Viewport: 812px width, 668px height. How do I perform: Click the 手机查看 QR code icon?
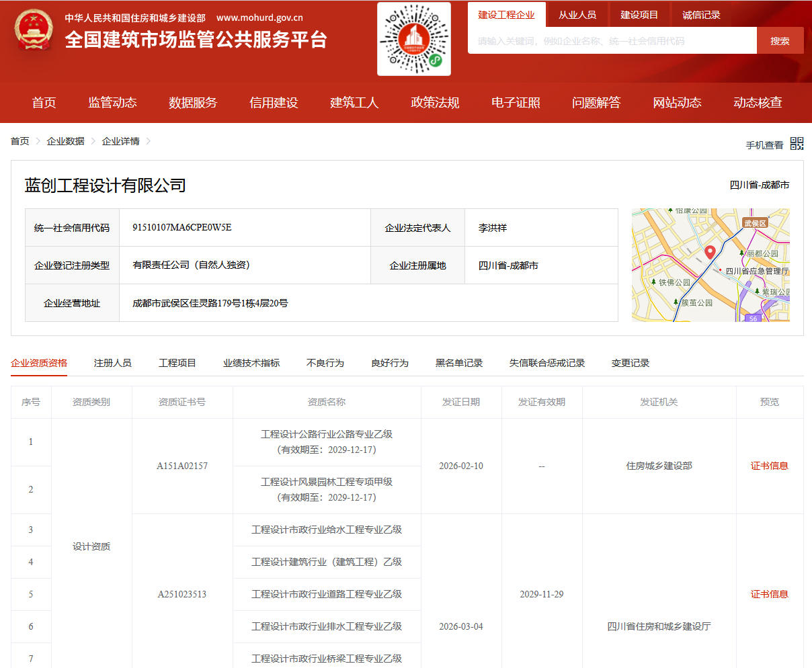click(797, 143)
